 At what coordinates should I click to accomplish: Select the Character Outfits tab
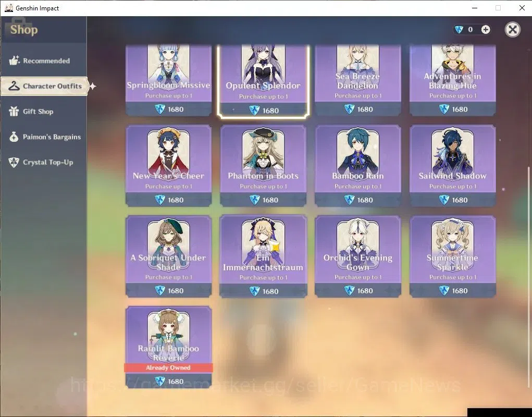44,86
